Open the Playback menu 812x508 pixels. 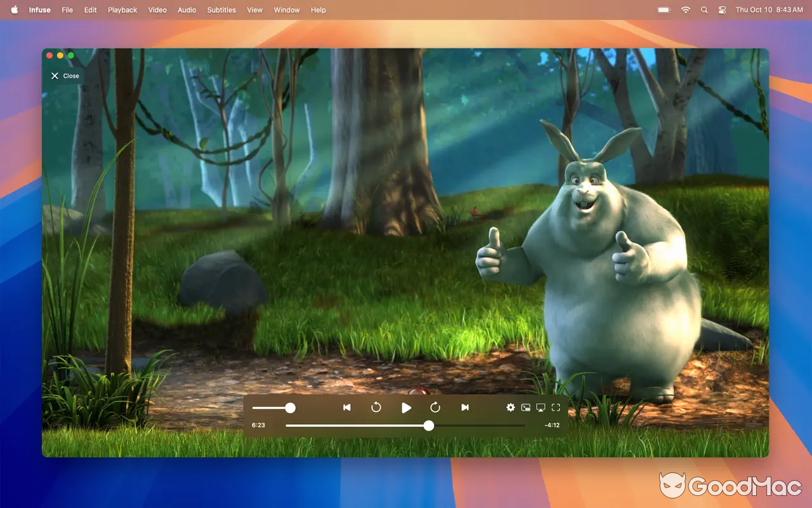point(122,10)
